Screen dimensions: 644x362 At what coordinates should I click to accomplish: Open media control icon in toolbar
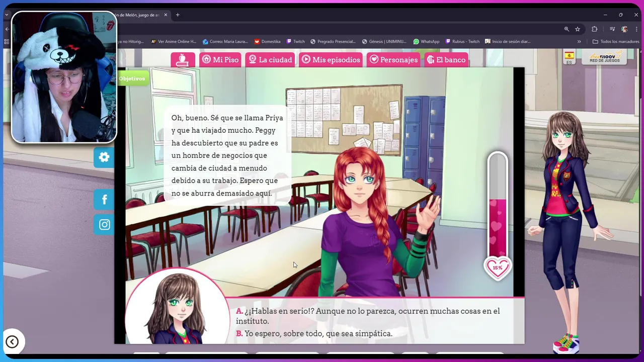(612, 29)
